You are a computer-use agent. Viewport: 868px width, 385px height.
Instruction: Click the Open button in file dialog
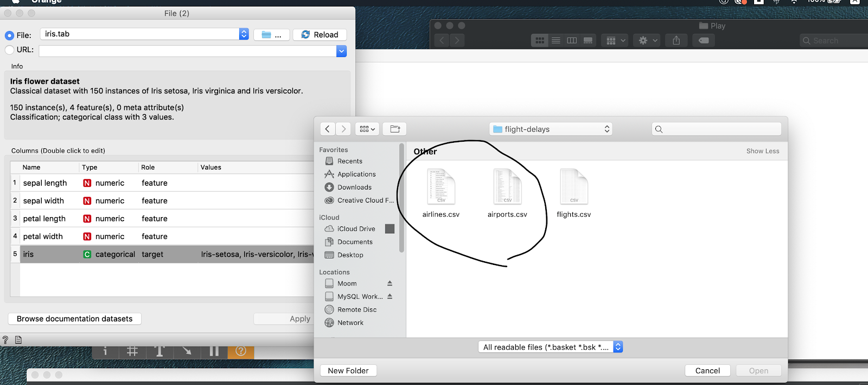pyautogui.click(x=758, y=371)
